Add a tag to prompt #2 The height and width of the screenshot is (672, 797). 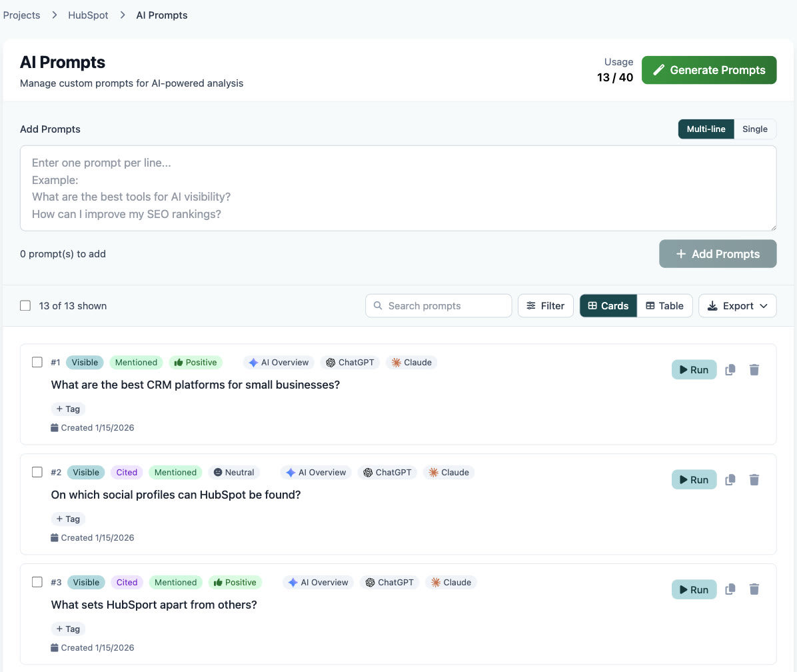coord(68,519)
